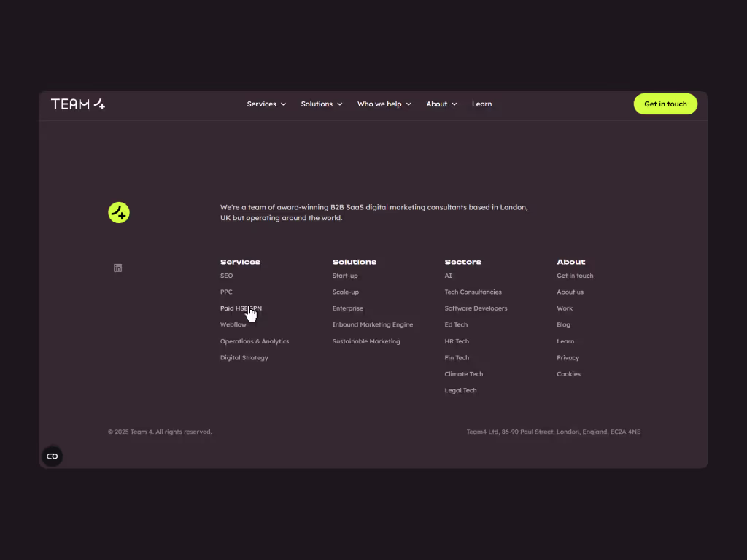This screenshot has height=560, width=747.
Task: Expand the Services nav dropdown
Action: pos(266,104)
